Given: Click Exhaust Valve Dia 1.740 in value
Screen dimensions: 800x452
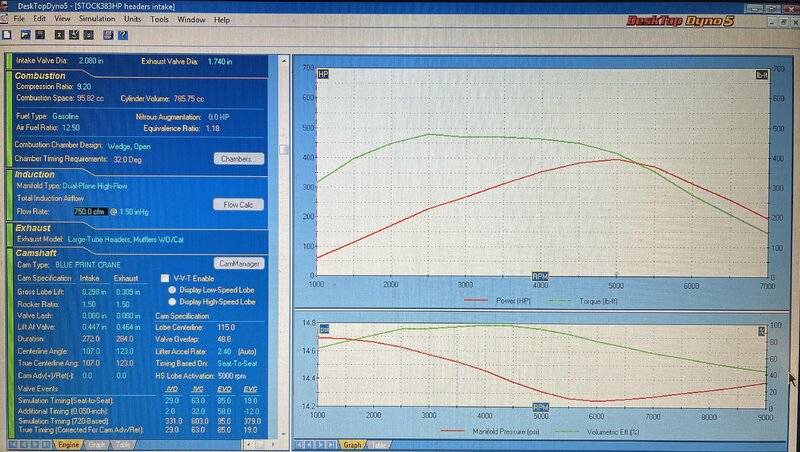Looking at the screenshot, I should [220, 61].
